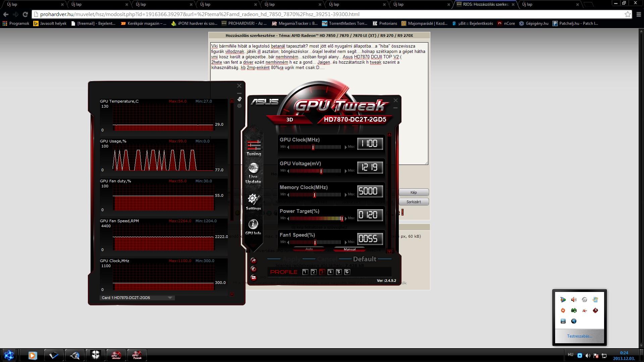Click the Fan1 Speed value field 0055
This screenshot has height=362, width=644.
[370, 239]
